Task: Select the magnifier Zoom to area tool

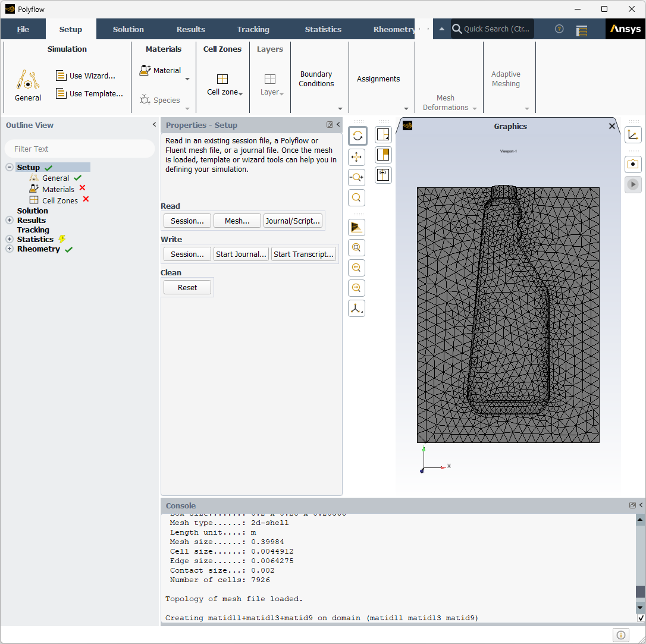Action: (x=357, y=197)
